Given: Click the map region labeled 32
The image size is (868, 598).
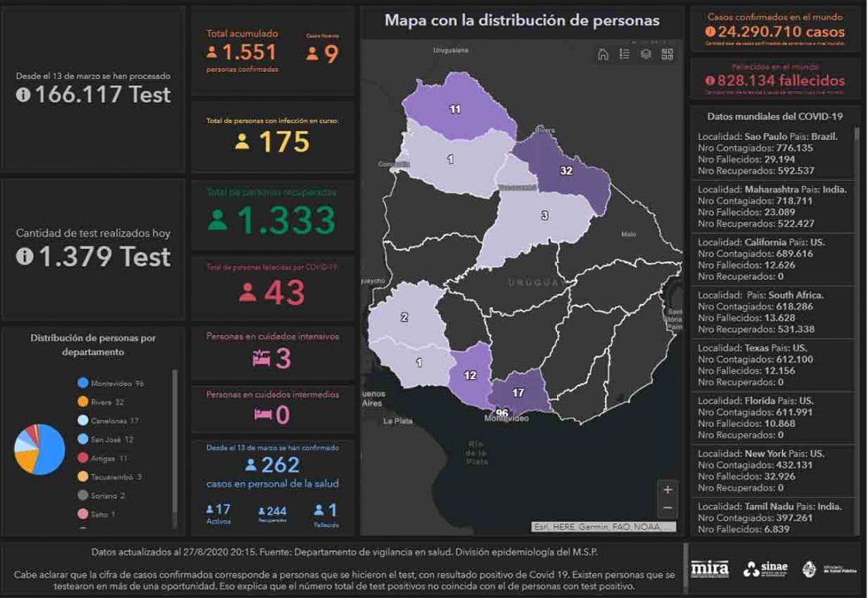Looking at the screenshot, I should pyautogui.click(x=565, y=170).
